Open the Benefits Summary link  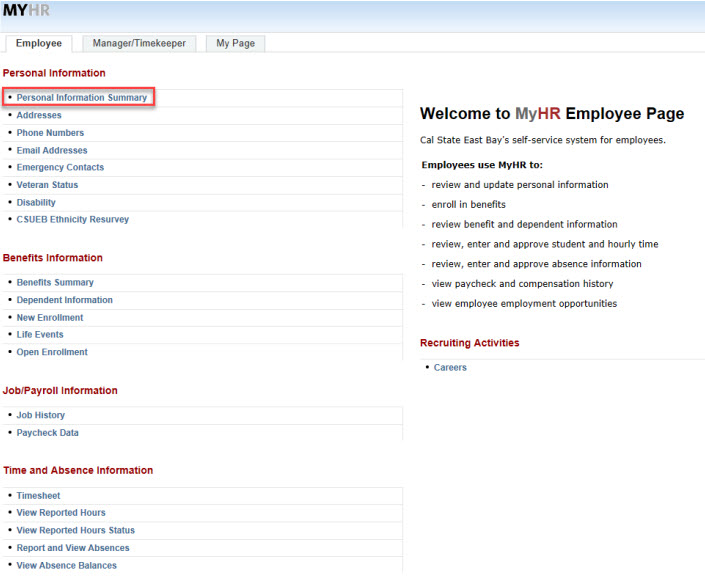(55, 282)
